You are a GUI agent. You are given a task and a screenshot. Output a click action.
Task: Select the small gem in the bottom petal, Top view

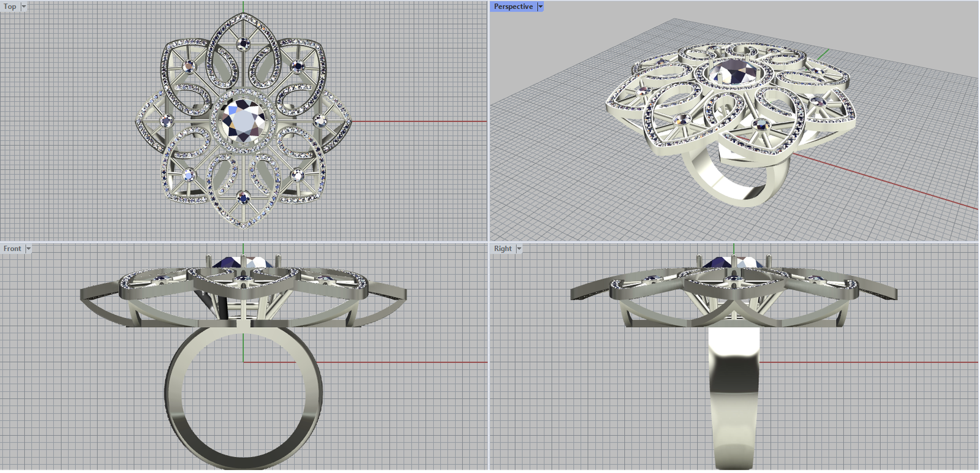pos(243,197)
